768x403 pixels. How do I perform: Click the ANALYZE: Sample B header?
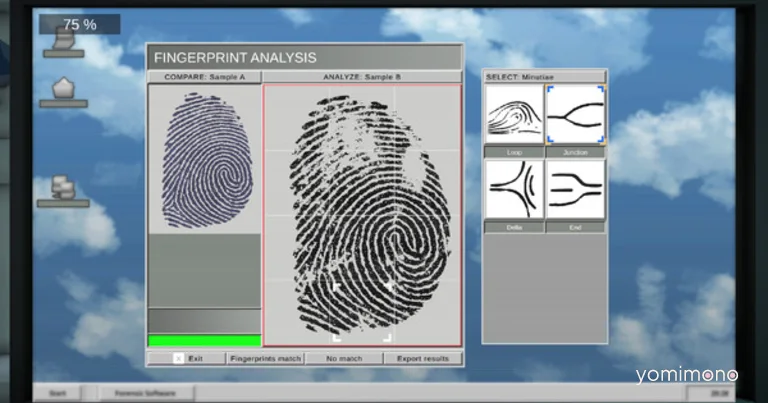362,77
